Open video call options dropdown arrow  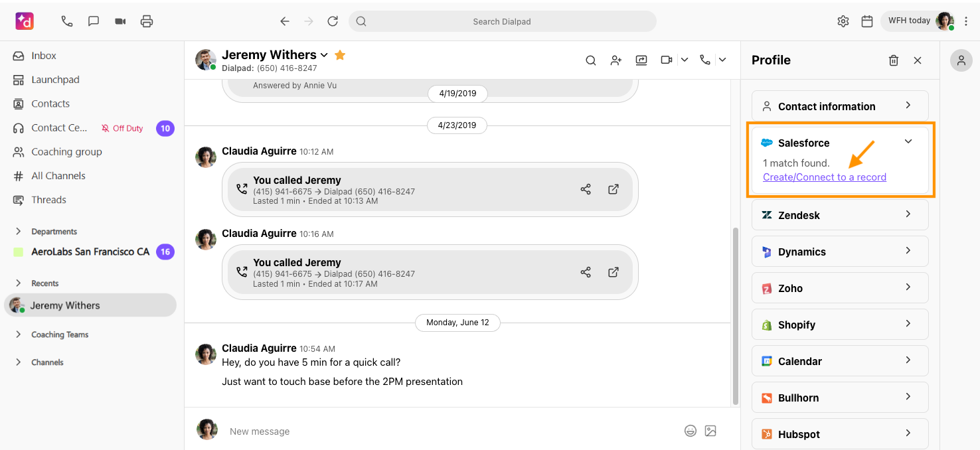[x=685, y=60]
